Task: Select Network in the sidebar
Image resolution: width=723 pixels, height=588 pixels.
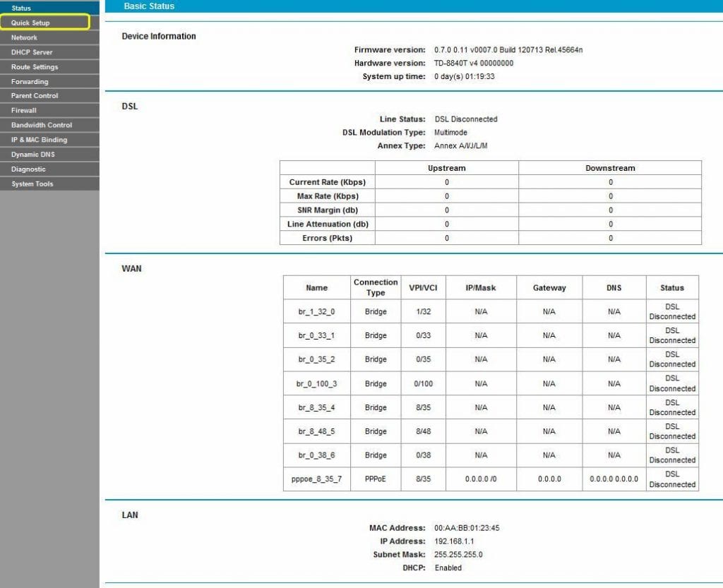Action: coord(25,37)
